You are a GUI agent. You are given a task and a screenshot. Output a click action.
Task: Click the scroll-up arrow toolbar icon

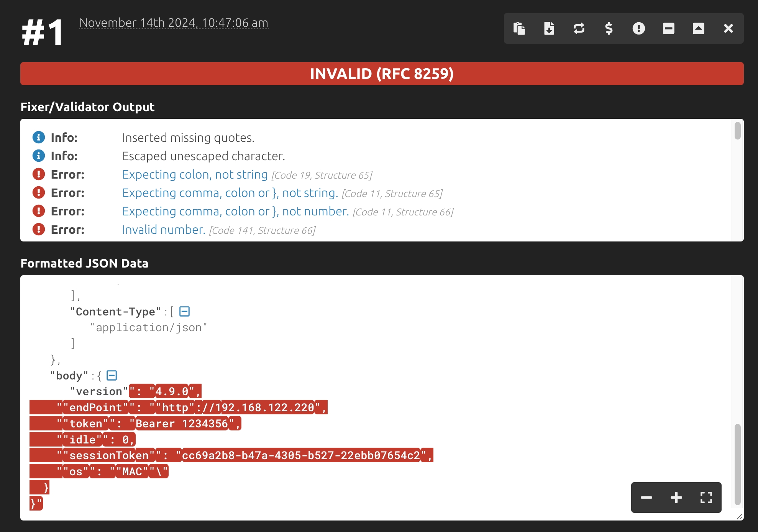point(699,28)
